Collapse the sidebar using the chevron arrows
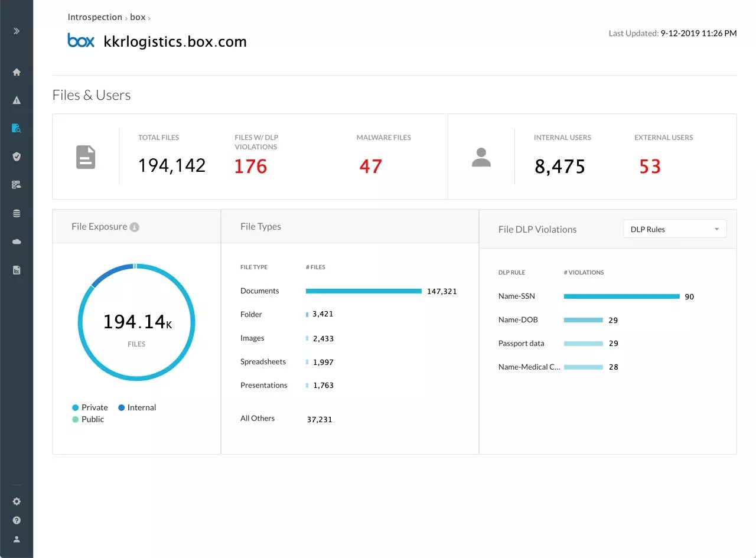 pyautogui.click(x=17, y=31)
